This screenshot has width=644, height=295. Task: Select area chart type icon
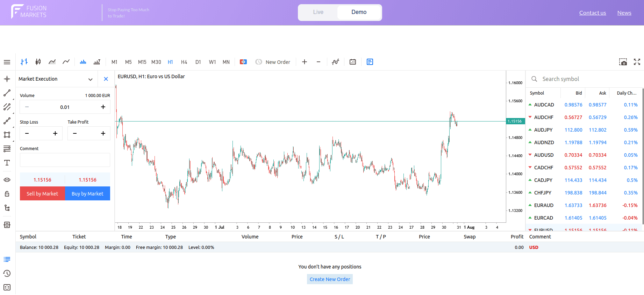pyautogui.click(x=52, y=62)
